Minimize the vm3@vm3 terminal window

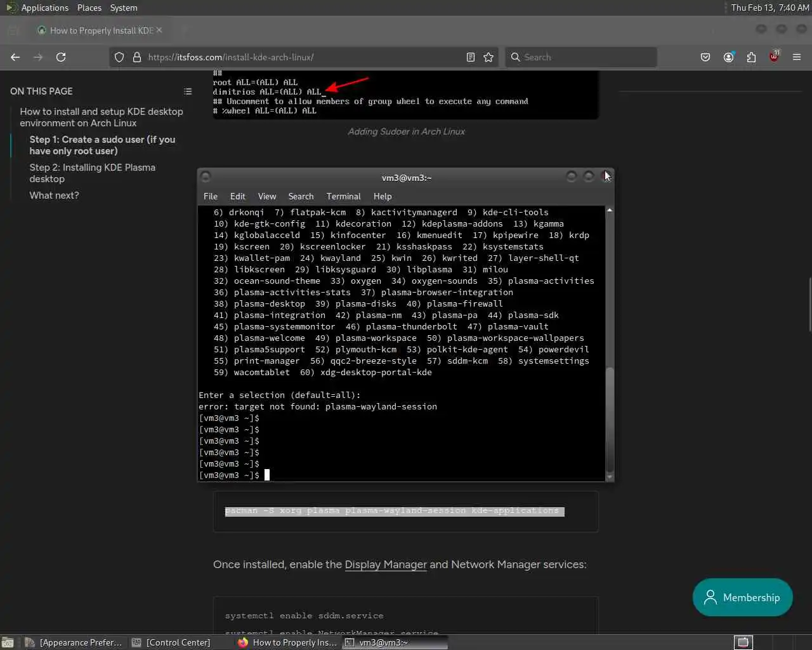(572, 176)
